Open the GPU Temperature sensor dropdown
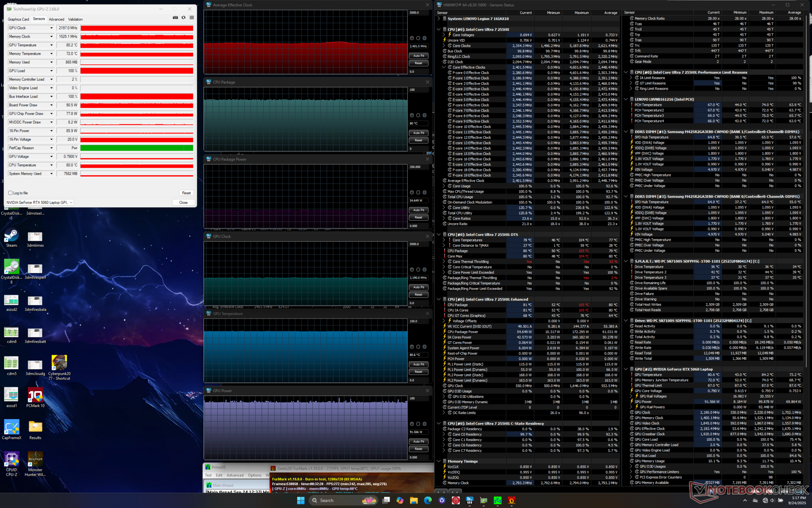This screenshot has height=508, width=812. pos(52,45)
